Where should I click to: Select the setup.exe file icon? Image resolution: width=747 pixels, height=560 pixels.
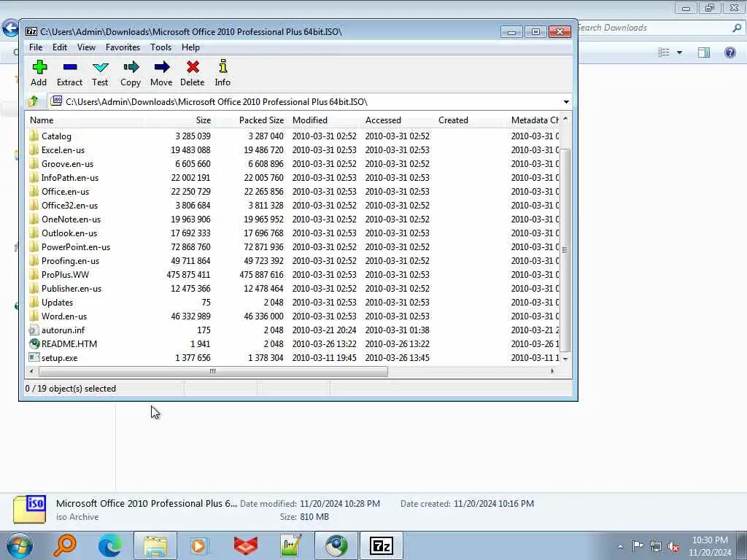tap(34, 357)
